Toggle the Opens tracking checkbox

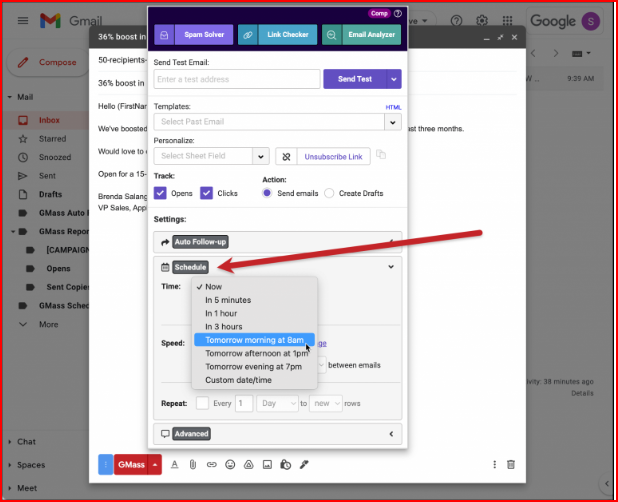[x=160, y=193]
